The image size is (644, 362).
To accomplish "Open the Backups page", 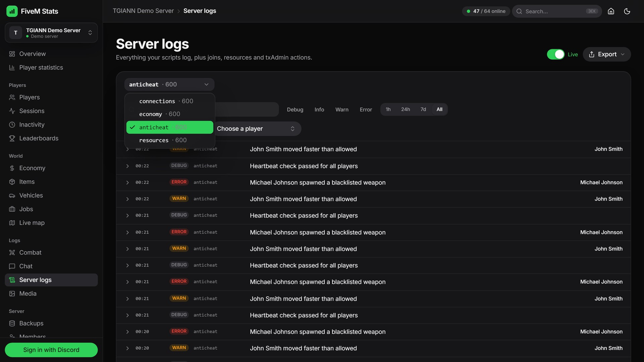I will pos(51,323).
